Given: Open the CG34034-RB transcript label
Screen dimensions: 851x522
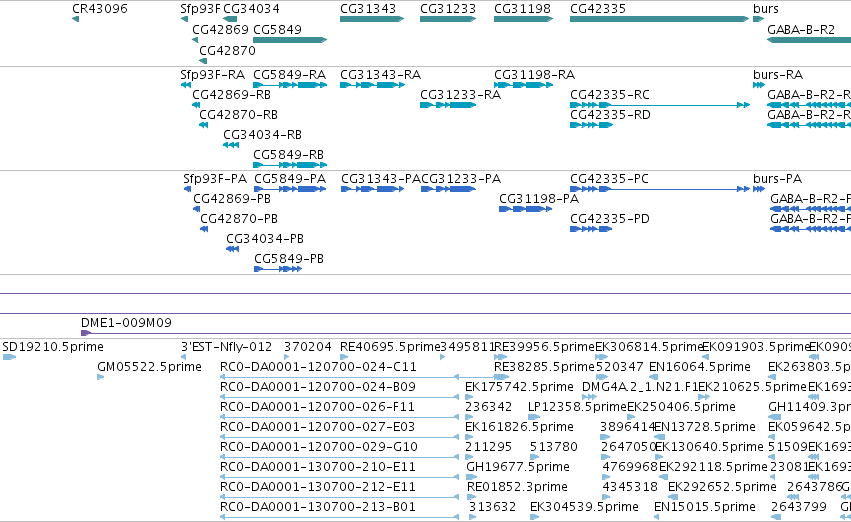Looking at the screenshot, I should [x=262, y=135].
